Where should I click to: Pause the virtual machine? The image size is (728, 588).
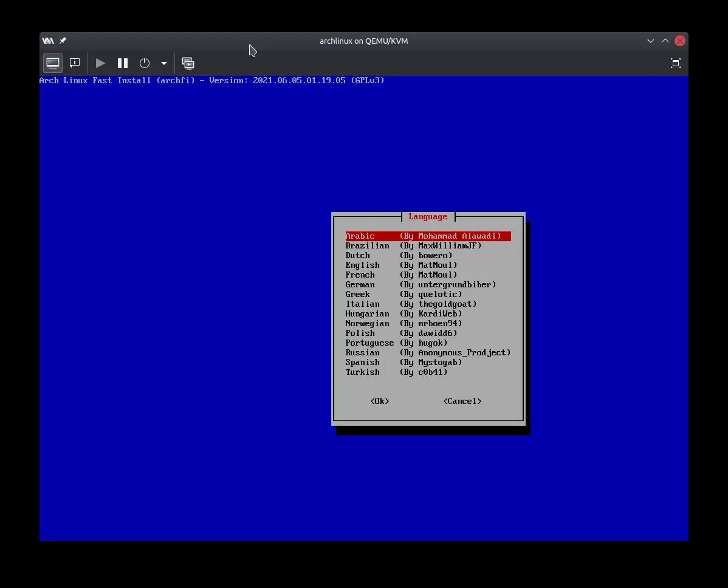123,63
